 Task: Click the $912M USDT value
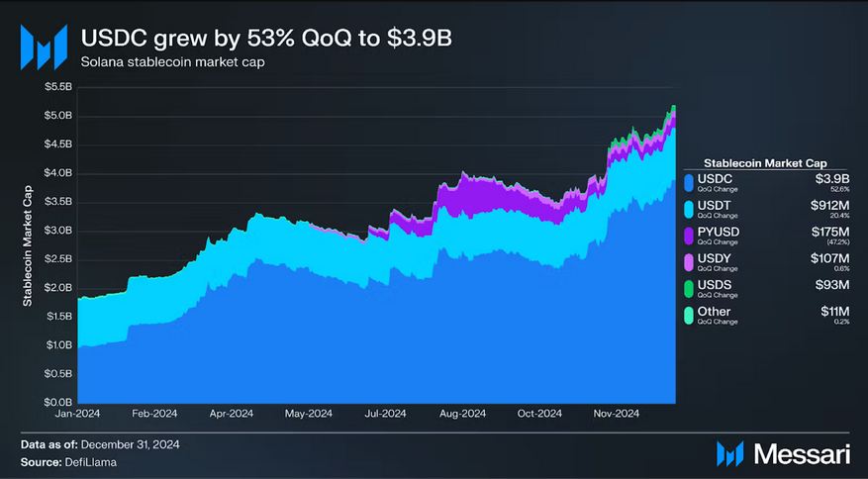click(830, 205)
